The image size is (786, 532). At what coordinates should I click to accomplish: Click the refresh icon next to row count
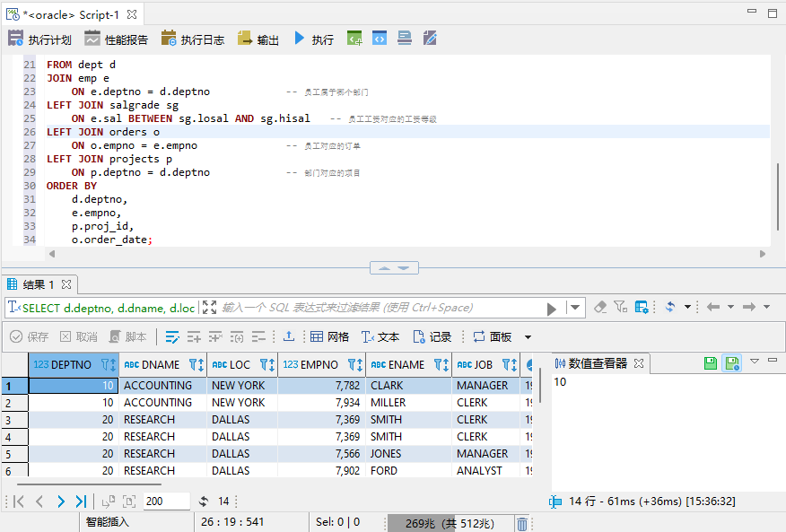coord(204,501)
